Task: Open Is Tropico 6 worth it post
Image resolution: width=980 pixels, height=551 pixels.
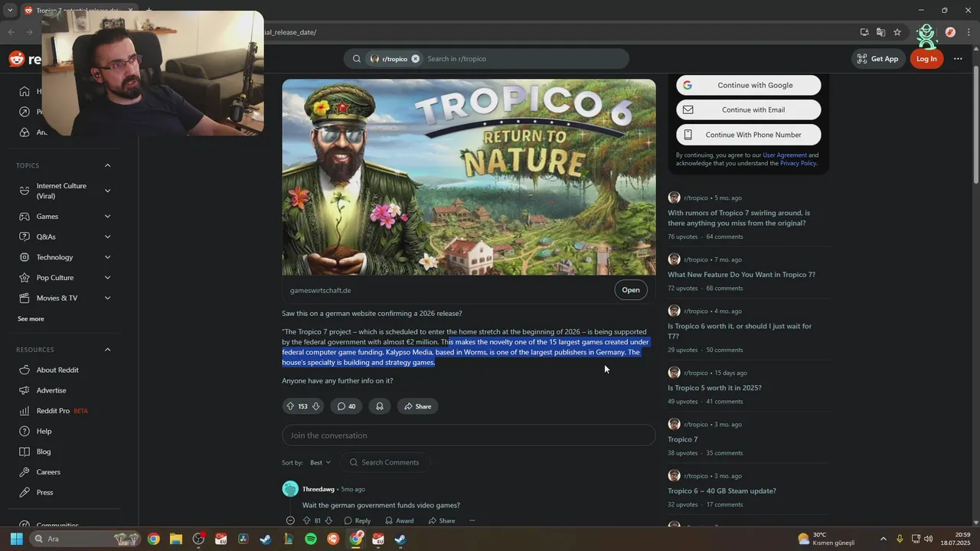Action: (x=740, y=331)
